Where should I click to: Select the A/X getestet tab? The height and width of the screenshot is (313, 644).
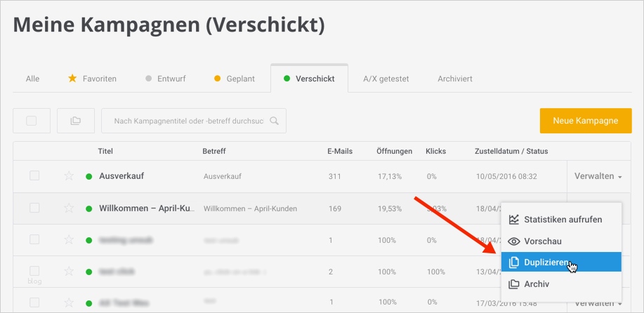pyautogui.click(x=386, y=79)
